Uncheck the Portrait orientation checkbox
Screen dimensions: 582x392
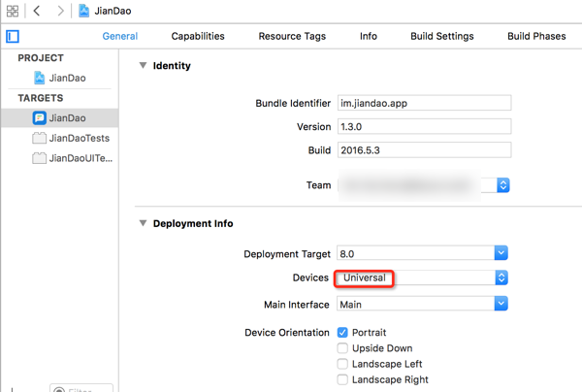(x=342, y=332)
